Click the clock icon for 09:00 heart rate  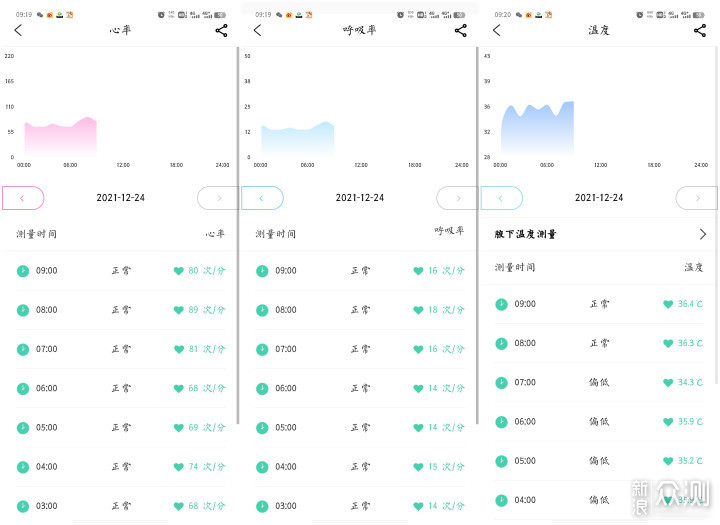point(23,271)
